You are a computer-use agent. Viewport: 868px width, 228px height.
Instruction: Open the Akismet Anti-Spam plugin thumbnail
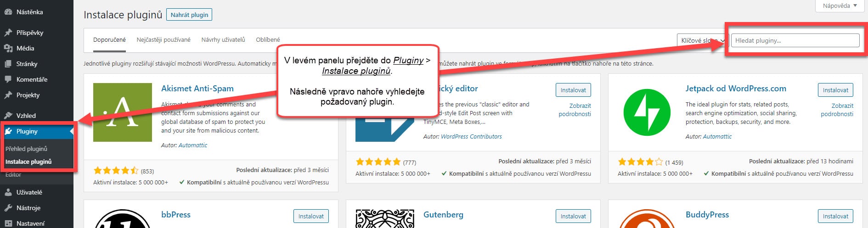pyautogui.click(x=123, y=112)
